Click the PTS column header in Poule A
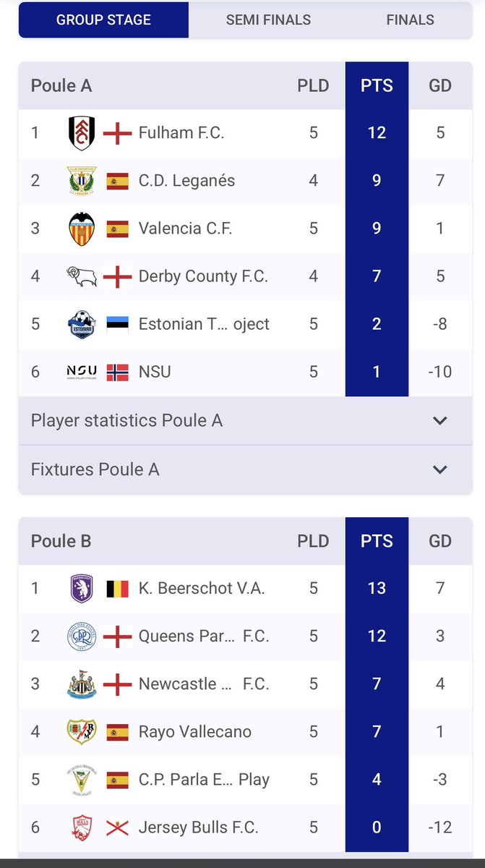Viewport: 485px width, 868px height. (x=377, y=85)
